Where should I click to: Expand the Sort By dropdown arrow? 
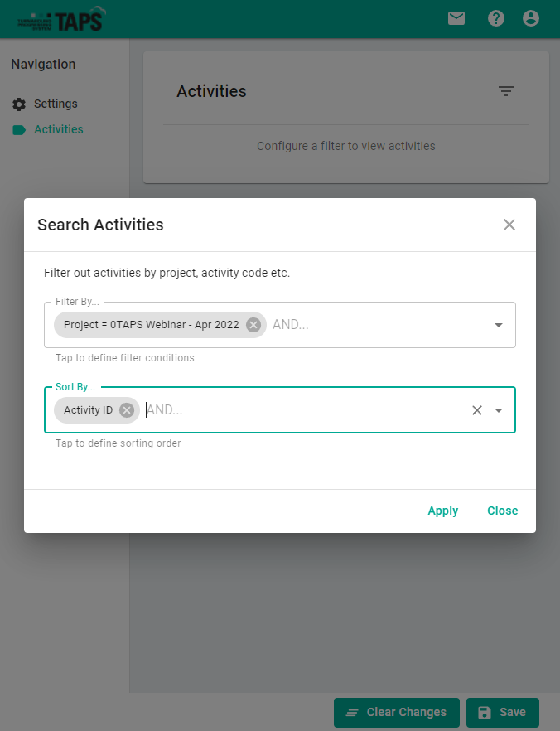[x=499, y=409]
